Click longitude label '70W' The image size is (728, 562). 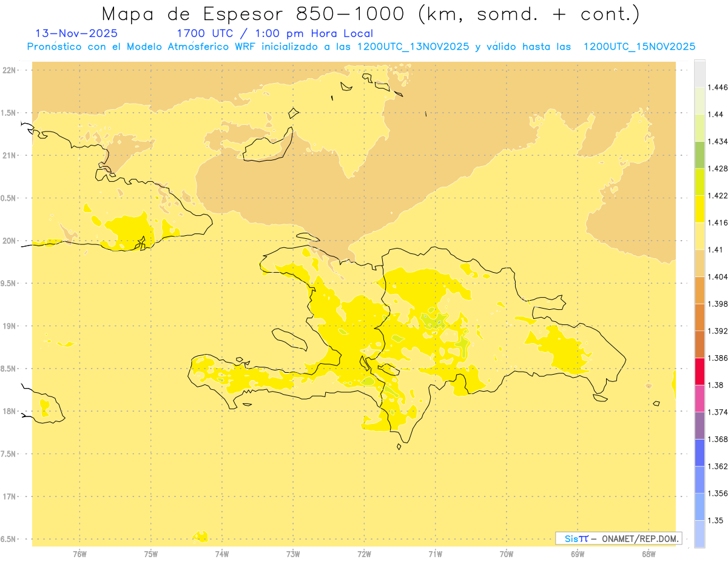[x=507, y=554]
